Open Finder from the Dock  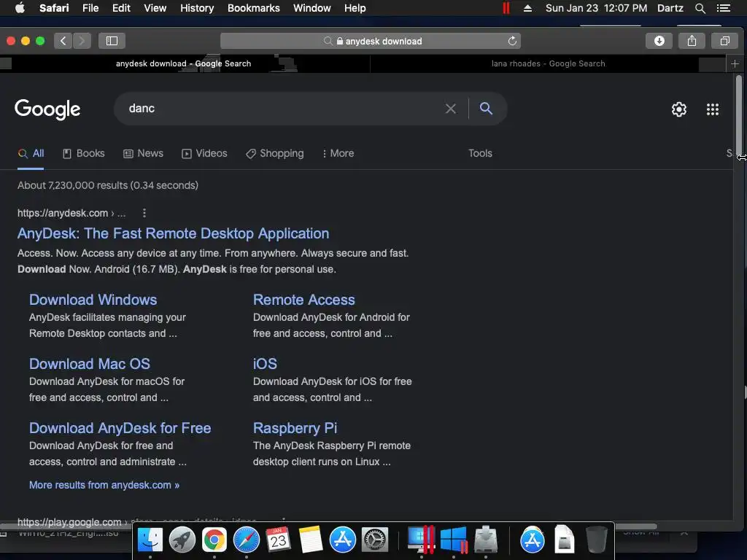pyautogui.click(x=150, y=540)
